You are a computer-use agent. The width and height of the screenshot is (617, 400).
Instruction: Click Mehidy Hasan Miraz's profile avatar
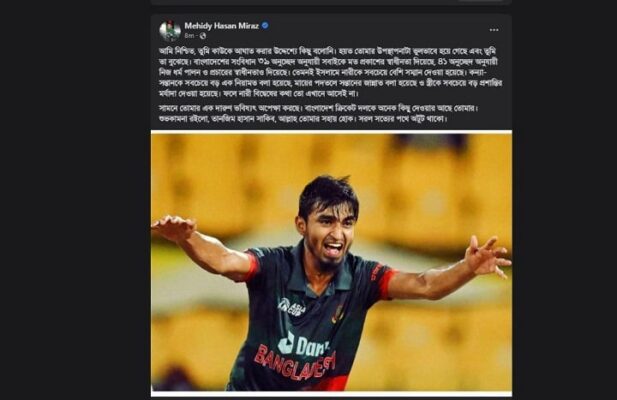170,30
